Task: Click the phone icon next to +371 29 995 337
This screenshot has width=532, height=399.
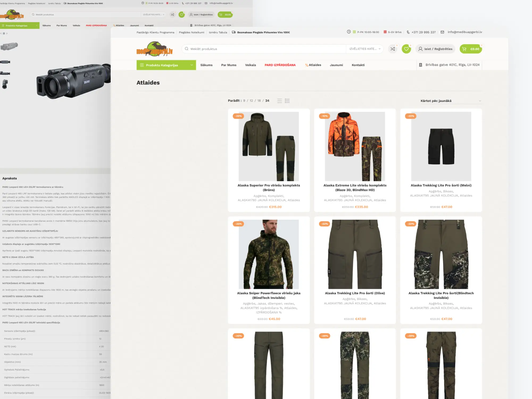Action: coord(408,32)
